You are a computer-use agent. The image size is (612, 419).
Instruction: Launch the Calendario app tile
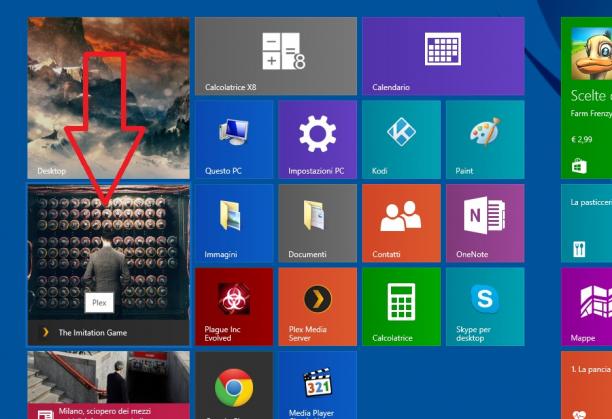coord(443,56)
